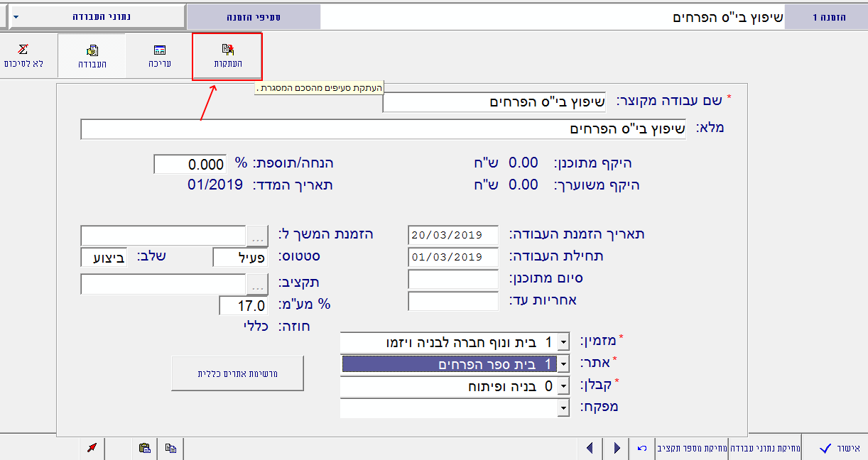This screenshot has width=868, height=460.
Task: Click the red pointer arrow icon at bottom
Action: (92, 448)
